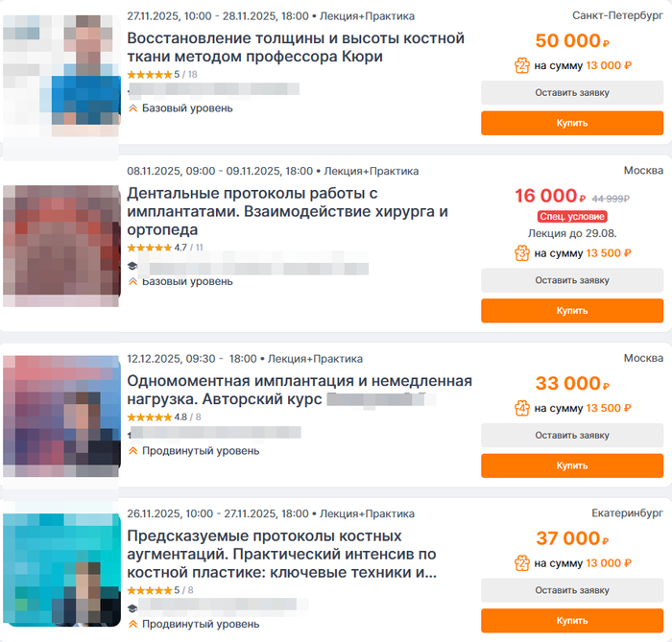Open course 'Дентальные протоколы работы с имплантатами'

click(x=288, y=211)
